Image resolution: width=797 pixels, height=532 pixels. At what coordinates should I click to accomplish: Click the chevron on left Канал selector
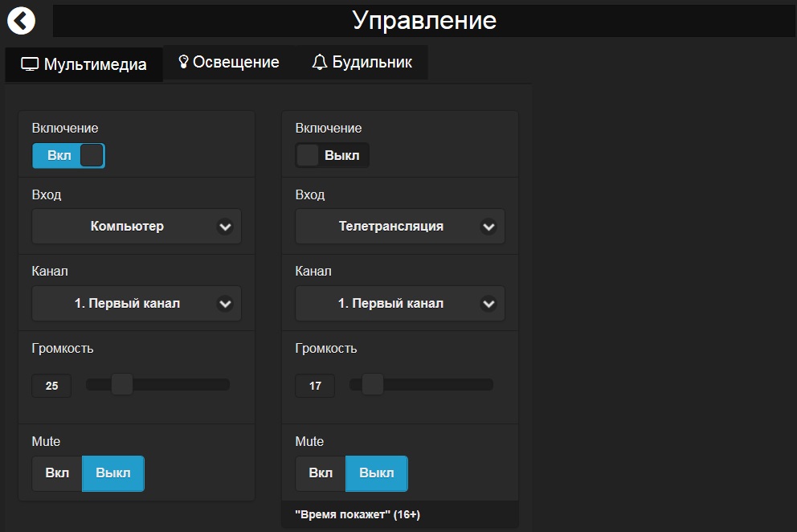point(226,304)
